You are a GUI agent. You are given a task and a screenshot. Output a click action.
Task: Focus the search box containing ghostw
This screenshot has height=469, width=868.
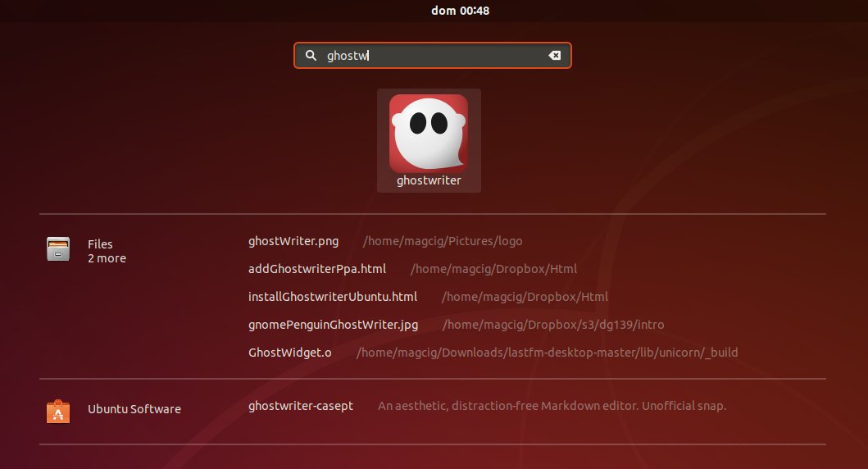[x=432, y=56]
